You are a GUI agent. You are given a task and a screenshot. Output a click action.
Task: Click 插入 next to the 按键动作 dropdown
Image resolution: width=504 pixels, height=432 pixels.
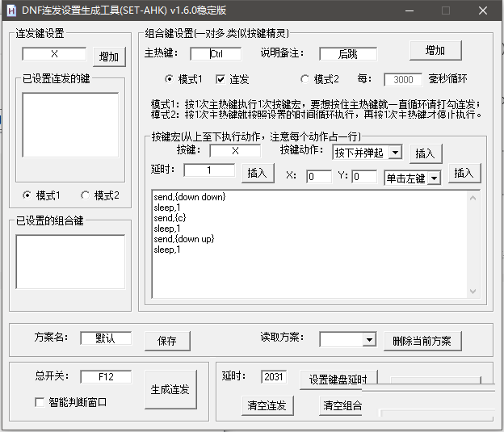coord(425,153)
